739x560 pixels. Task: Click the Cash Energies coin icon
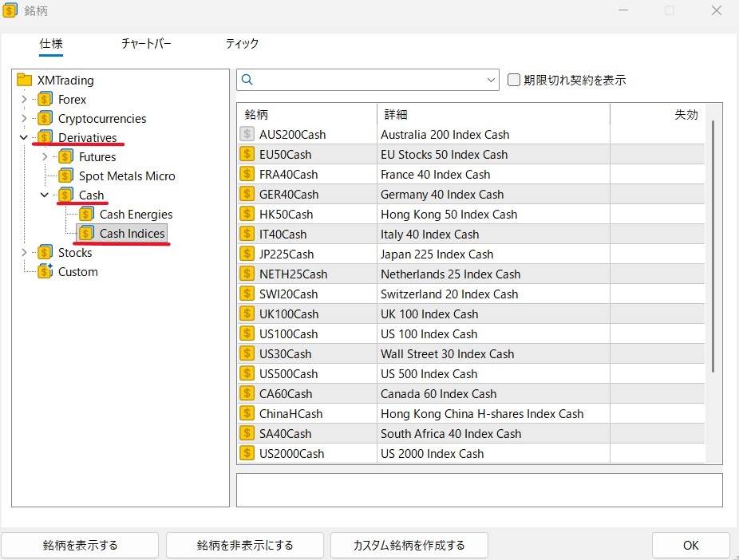[x=86, y=215]
